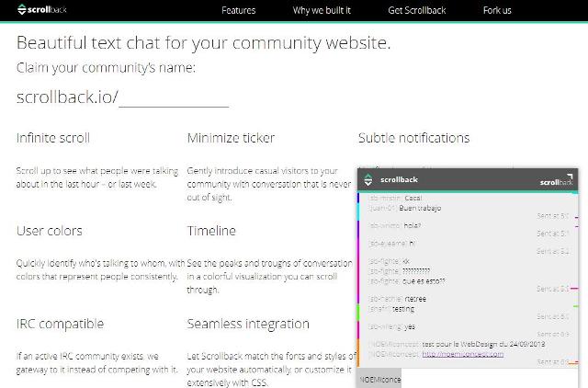This screenshot has width=588, height=388.
Task: Click the 'testing' chat message
Action: coord(403,309)
